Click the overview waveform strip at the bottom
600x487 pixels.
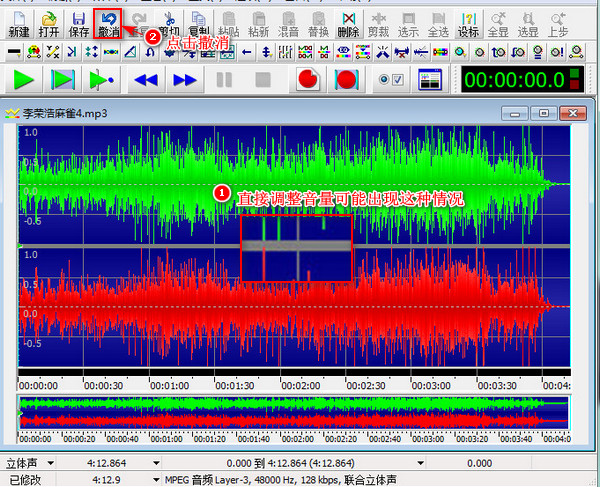(x=294, y=413)
